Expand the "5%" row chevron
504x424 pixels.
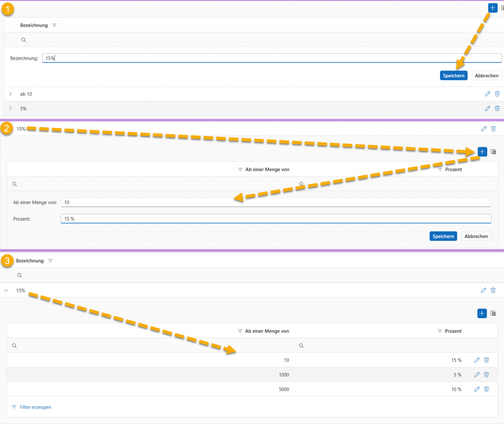coord(11,108)
